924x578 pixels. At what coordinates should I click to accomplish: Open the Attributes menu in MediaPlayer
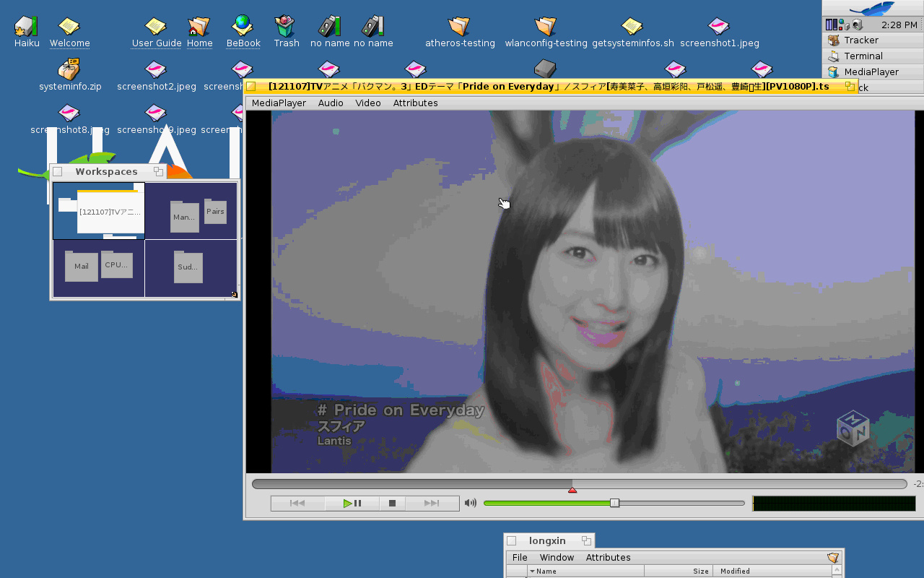click(x=415, y=103)
